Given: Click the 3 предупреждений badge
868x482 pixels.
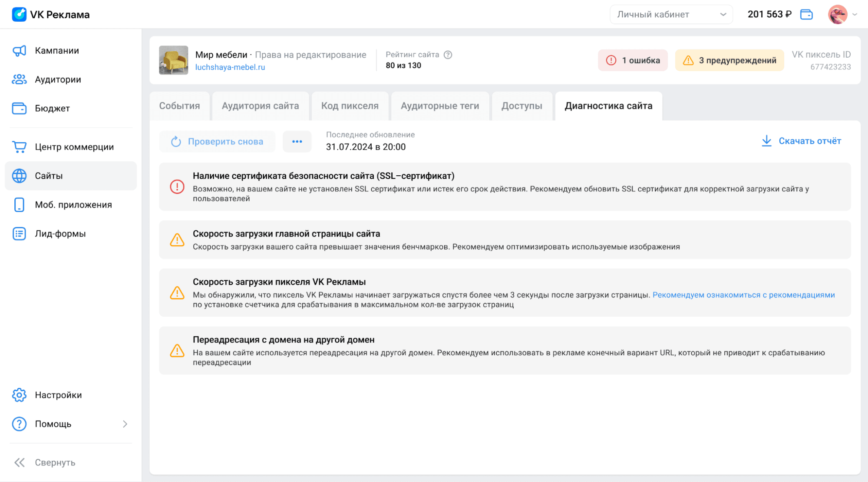Looking at the screenshot, I should 729,60.
